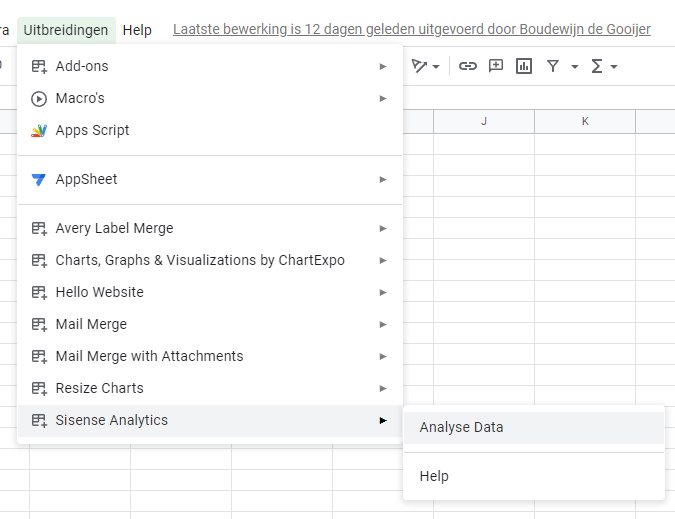Open the functions dropdown arrow beside sigma
Viewport: 675px width, 519px height.
pos(614,67)
